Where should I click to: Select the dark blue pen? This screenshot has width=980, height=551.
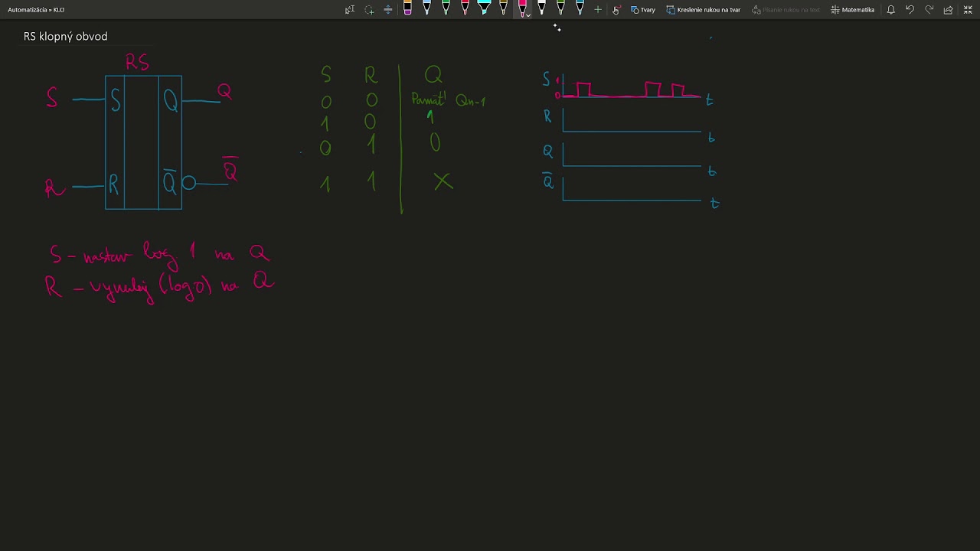pyautogui.click(x=580, y=8)
